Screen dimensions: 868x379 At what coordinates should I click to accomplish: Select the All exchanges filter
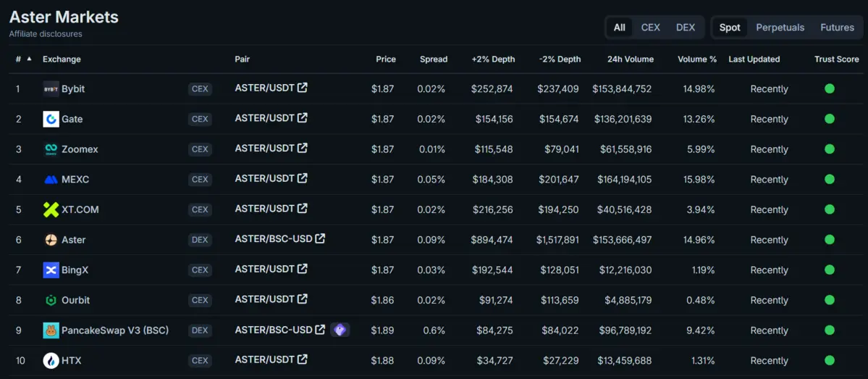(x=619, y=28)
